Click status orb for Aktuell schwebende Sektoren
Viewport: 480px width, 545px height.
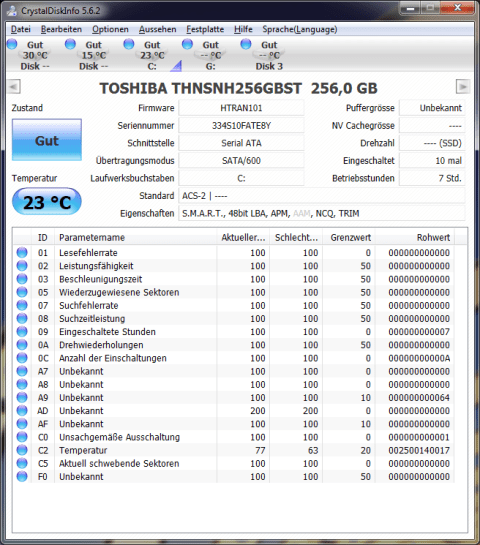coord(22,463)
